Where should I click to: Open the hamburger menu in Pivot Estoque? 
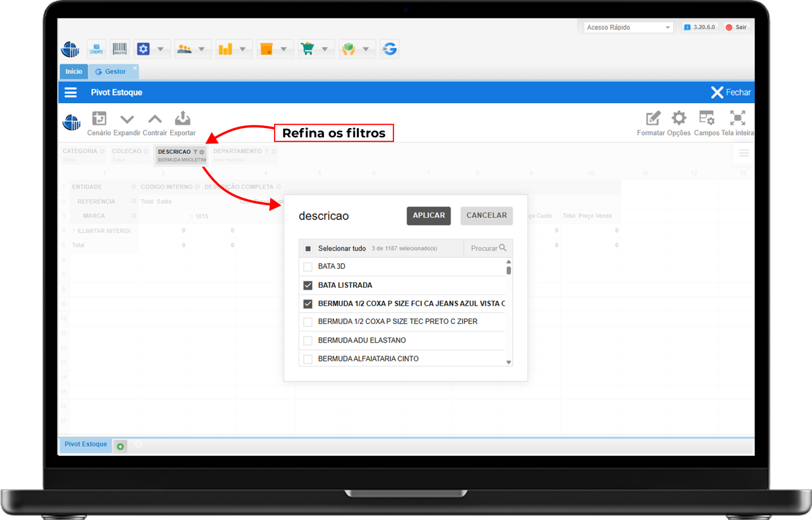[71, 92]
